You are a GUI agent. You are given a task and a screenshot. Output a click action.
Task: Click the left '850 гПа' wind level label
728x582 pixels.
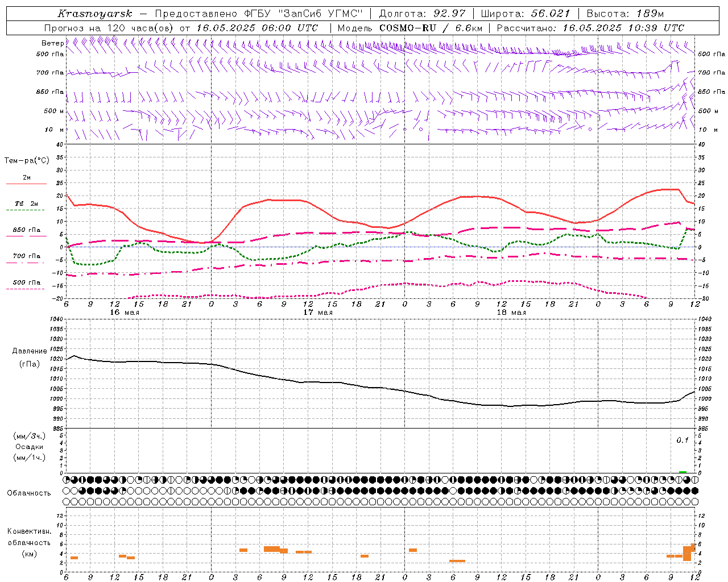50,92
